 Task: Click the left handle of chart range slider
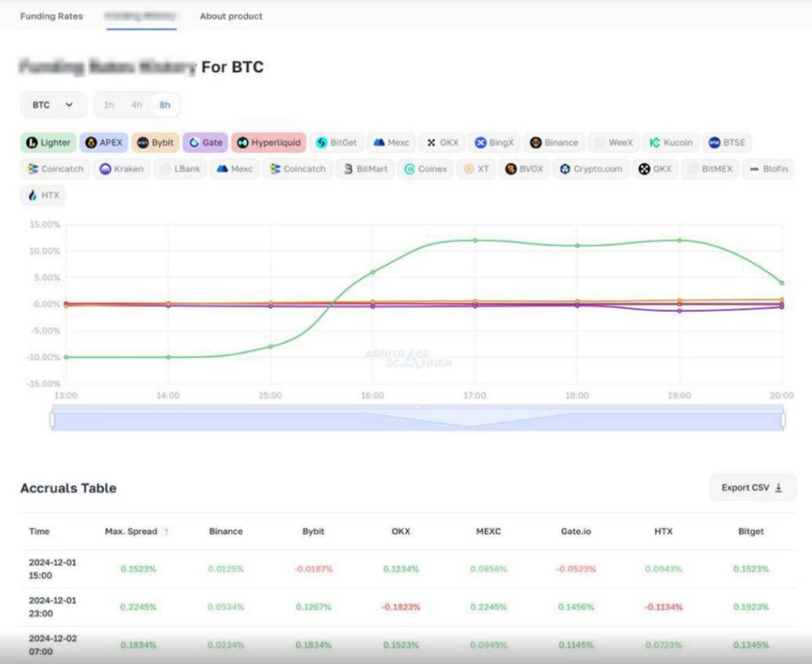52,420
